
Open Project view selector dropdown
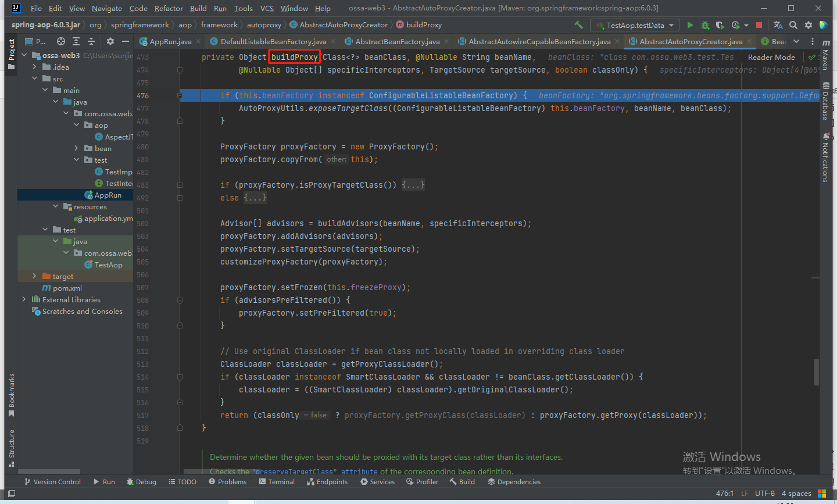tap(36, 41)
